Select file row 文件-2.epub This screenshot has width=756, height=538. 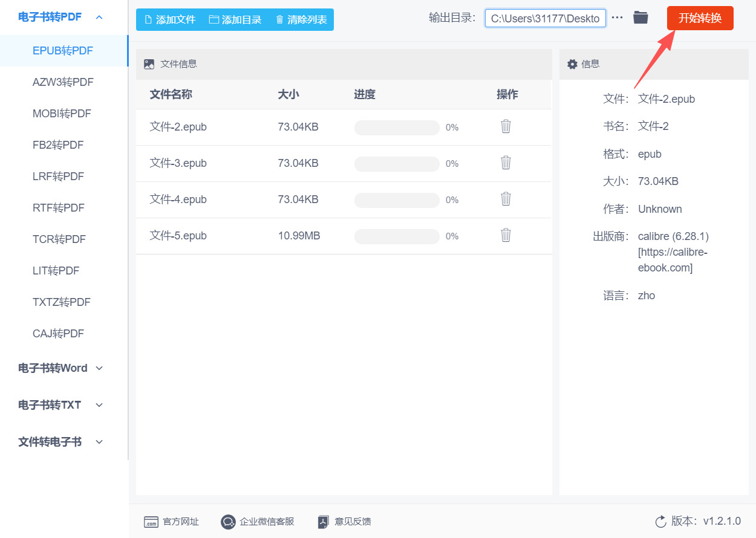344,128
